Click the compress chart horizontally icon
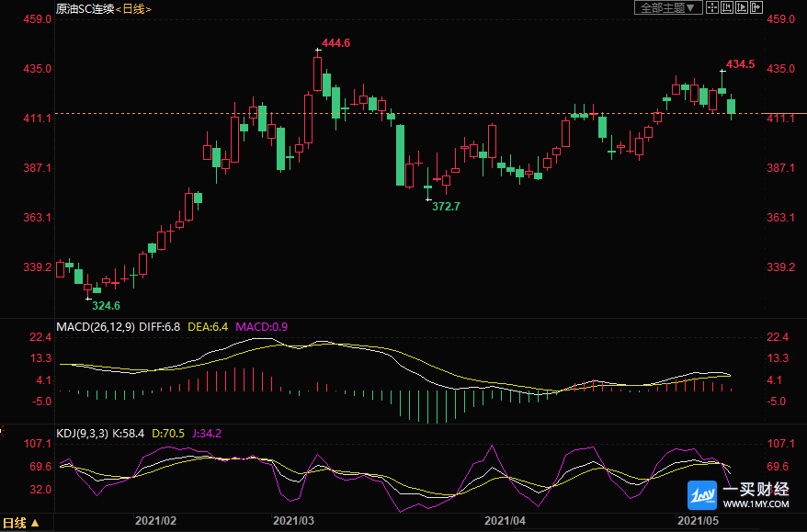Image resolution: width=807 pixels, height=532 pixels. [x=727, y=7]
